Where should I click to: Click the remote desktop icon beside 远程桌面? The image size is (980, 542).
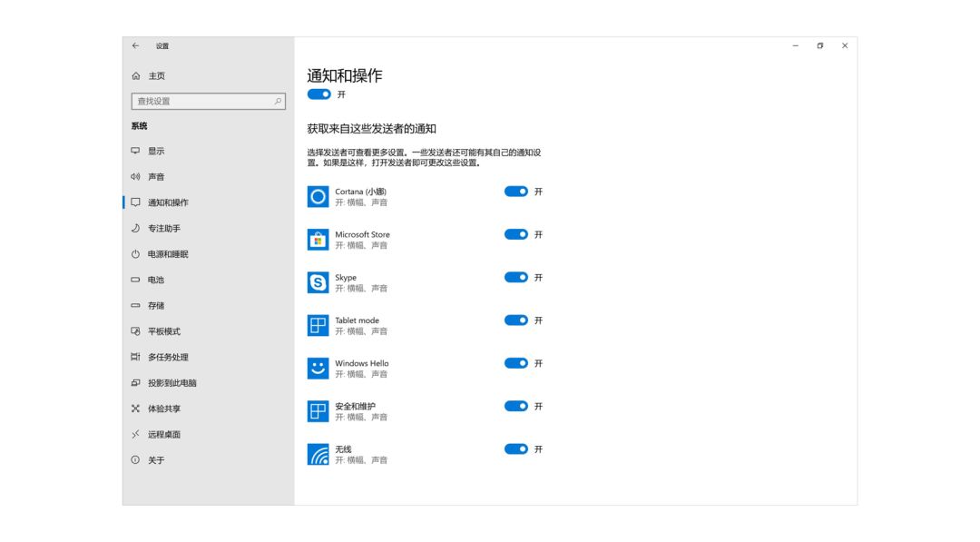click(135, 434)
